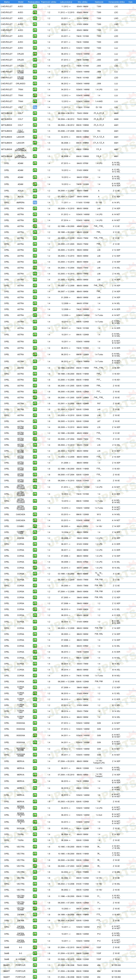Click the 1.4 AWD body cell

click(x=99, y=102)
